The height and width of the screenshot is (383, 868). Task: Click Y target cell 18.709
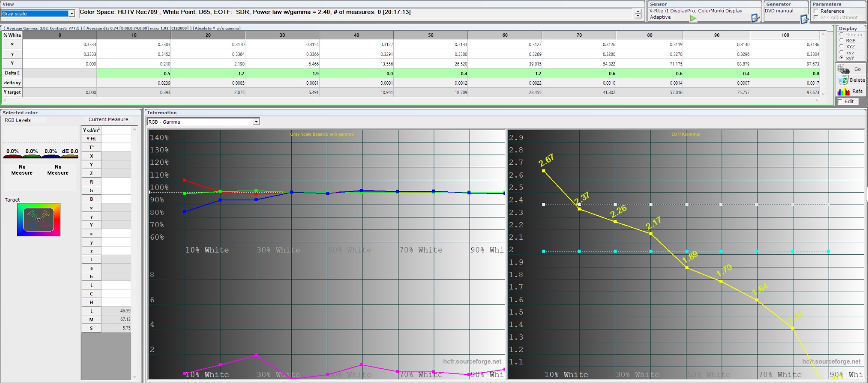[x=431, y=92]
